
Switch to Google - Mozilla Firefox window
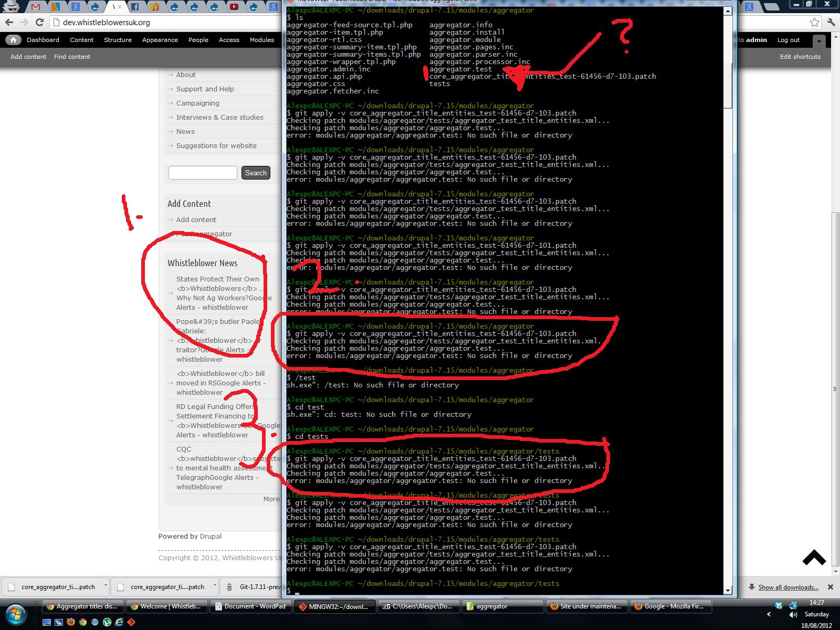pyautogui.click(x=670, y=606)
